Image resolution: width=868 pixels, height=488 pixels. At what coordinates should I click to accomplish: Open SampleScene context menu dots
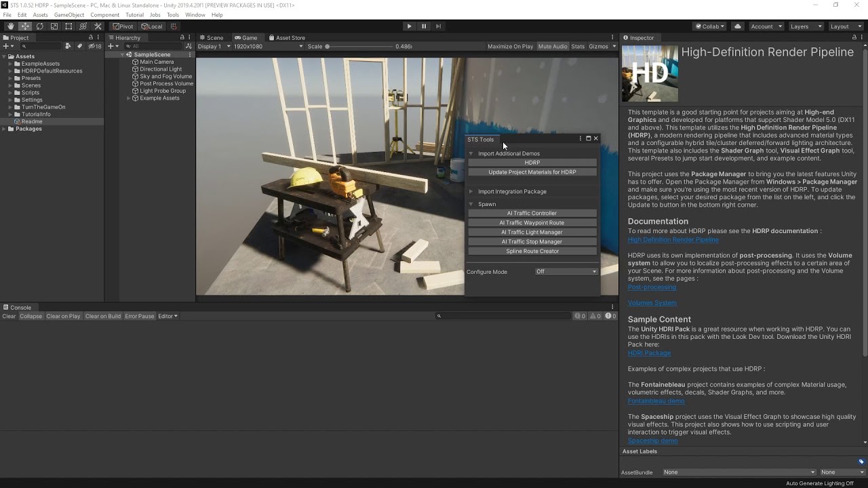(190, 55)
